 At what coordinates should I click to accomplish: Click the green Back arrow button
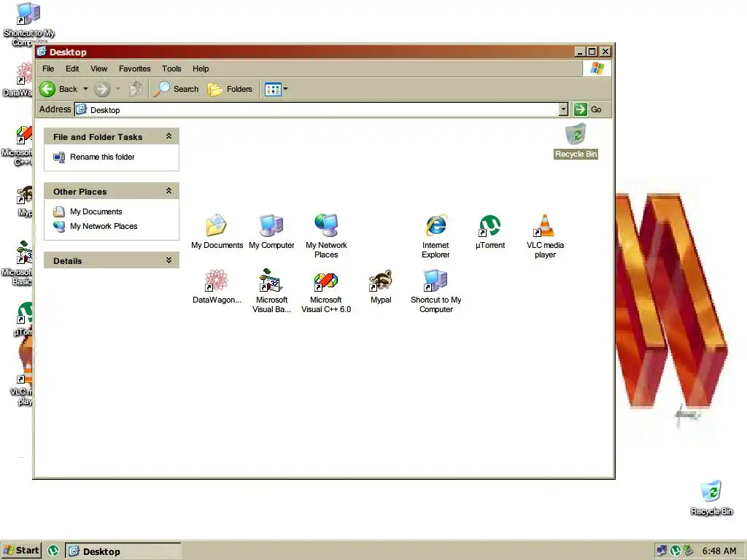pos(47,89)
